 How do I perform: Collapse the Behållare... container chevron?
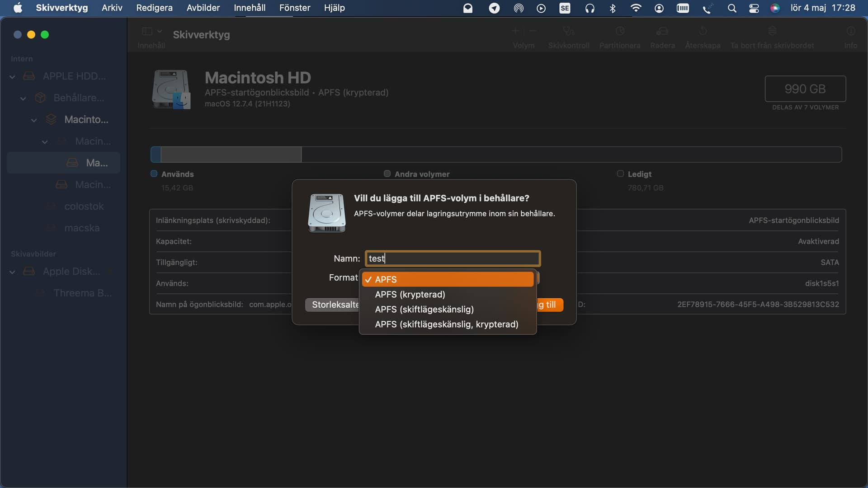tap(23, 99)
